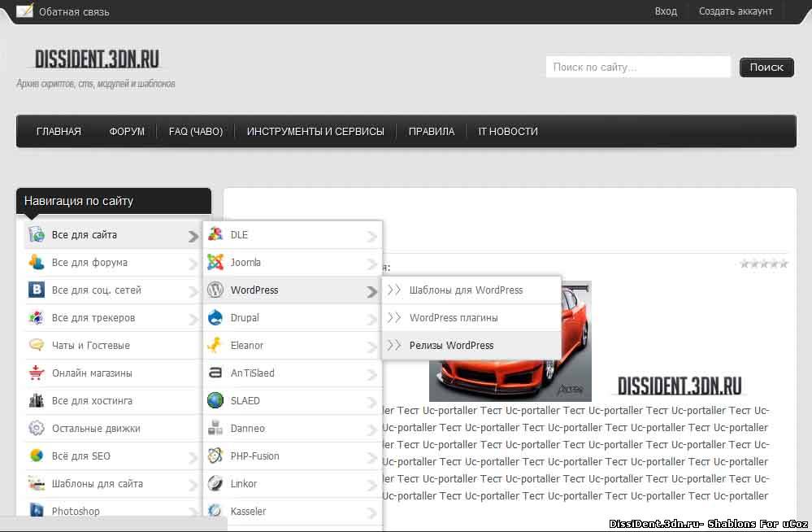Click the SLAED globe icon

215,400
